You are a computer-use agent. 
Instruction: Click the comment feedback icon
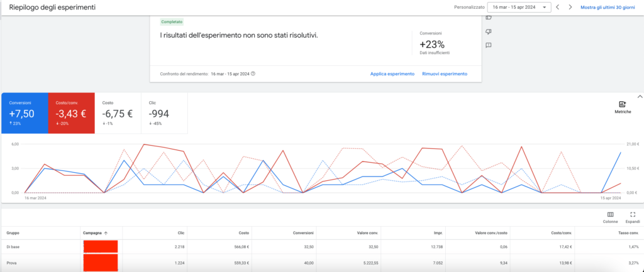[x=488, y=45]
